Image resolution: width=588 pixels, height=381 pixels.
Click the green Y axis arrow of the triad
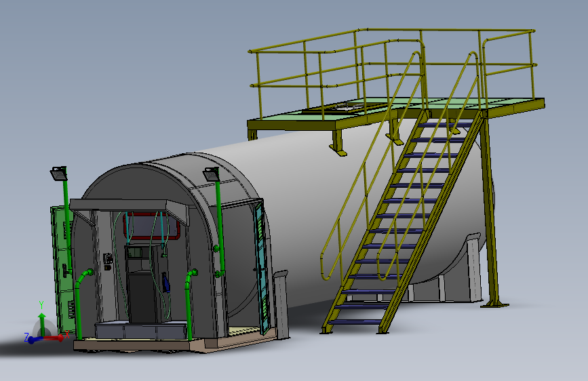(41, 324)
